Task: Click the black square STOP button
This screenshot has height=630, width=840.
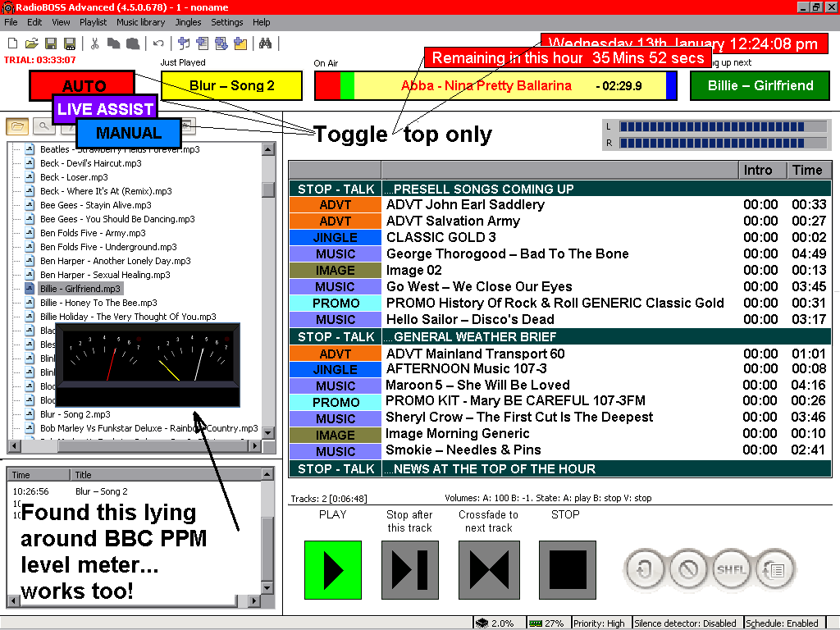Action: [568, 570]
